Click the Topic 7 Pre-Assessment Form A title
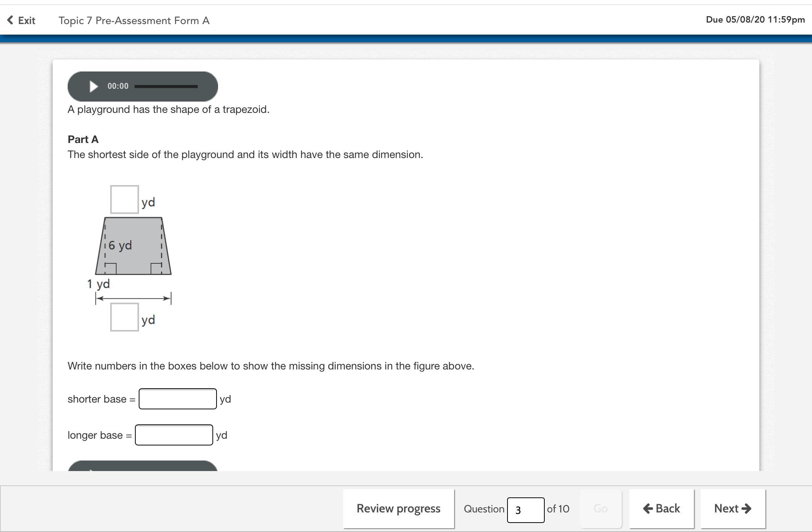 click(x=134, y=20)
